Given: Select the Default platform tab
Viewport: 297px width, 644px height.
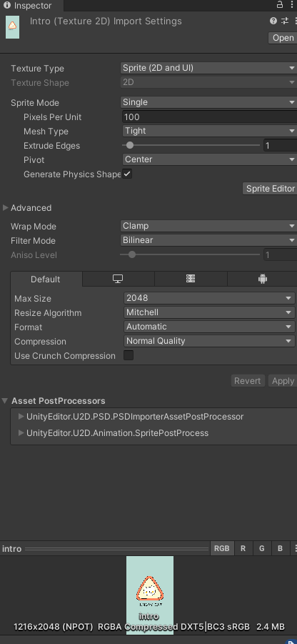Looking at the screenshot, I should (x=46, y=279).
